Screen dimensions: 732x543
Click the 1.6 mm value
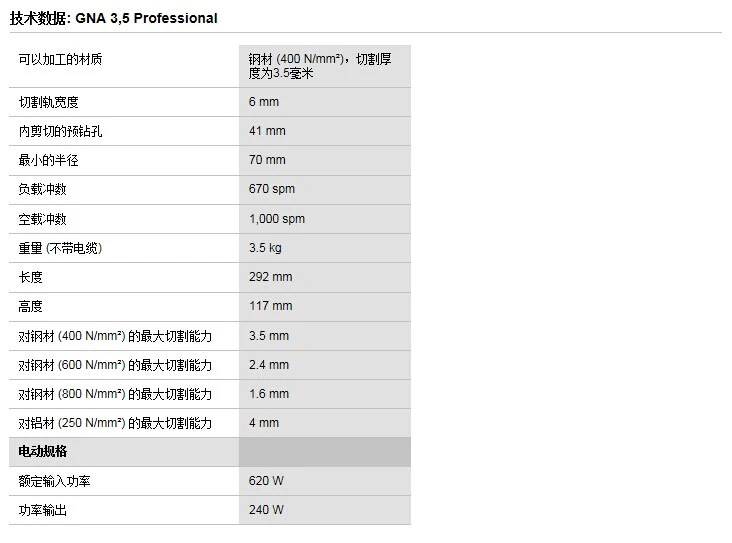269,394
